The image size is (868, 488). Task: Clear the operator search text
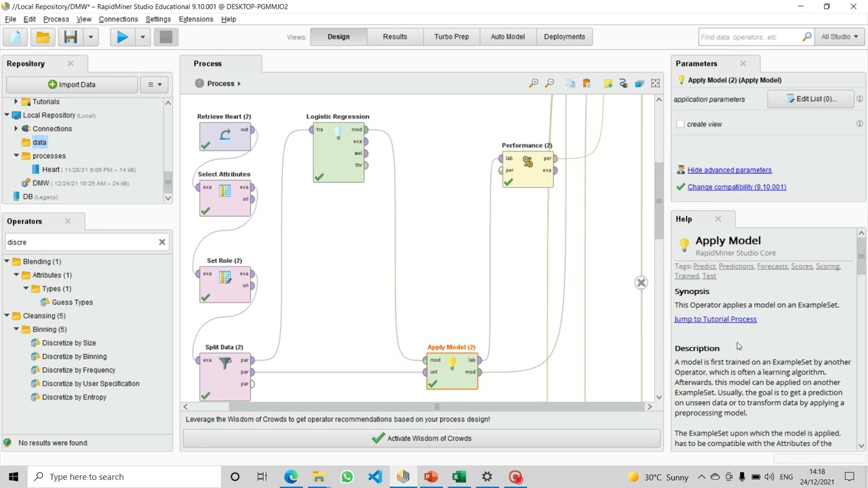[162, 242]
